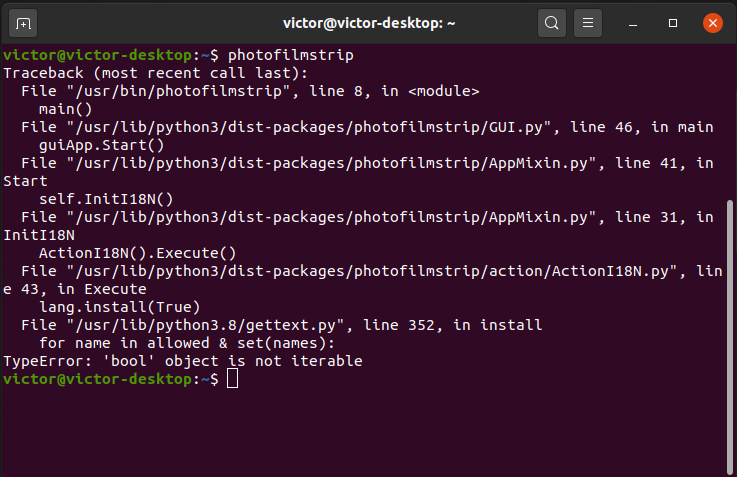The image size is (737, 477).
Task: Click the TypeError message line
Action: point(183,361)
